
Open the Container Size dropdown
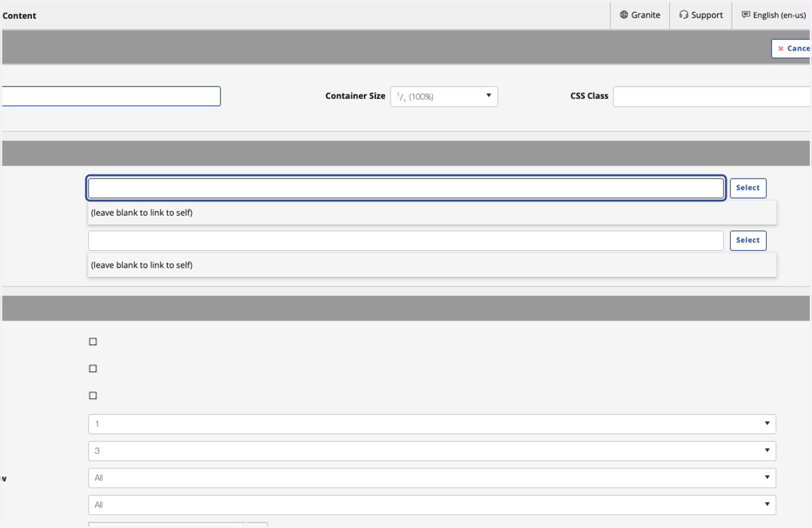(444, 97)
